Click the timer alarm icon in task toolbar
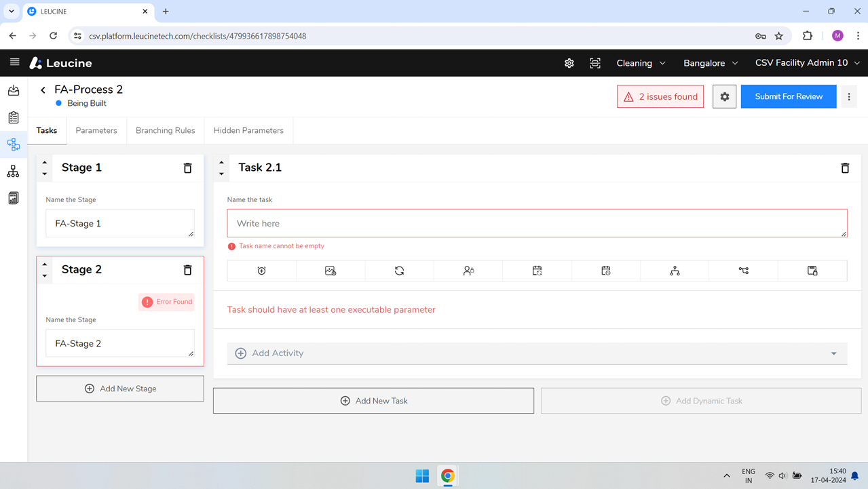The height and width of the screenshot is (489, 868). 262,271
